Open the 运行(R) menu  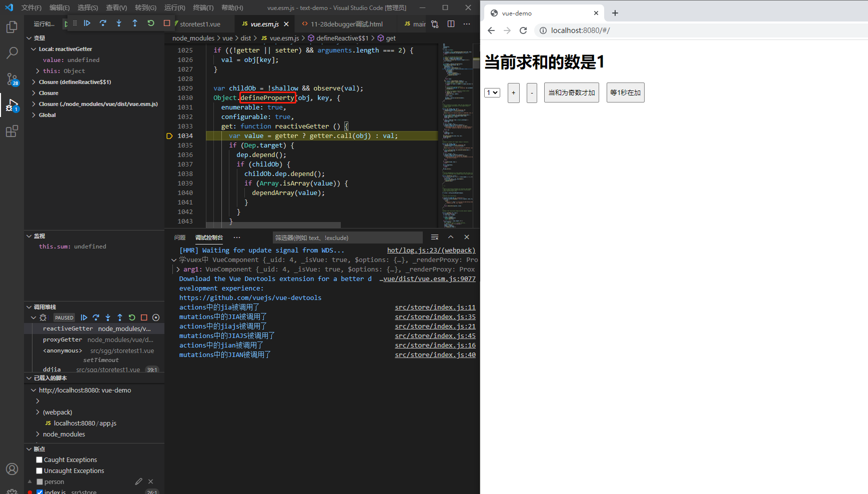coord(174,7)
